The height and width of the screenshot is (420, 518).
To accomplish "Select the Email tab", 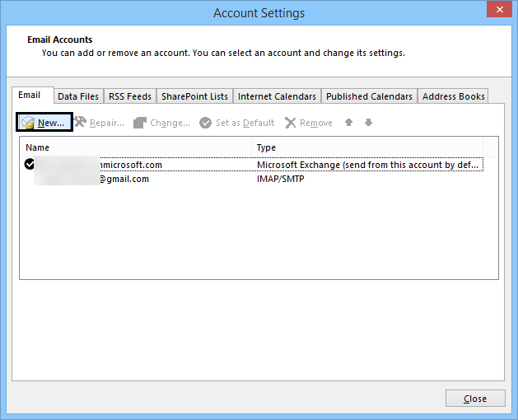I will [x=33, y=96].
